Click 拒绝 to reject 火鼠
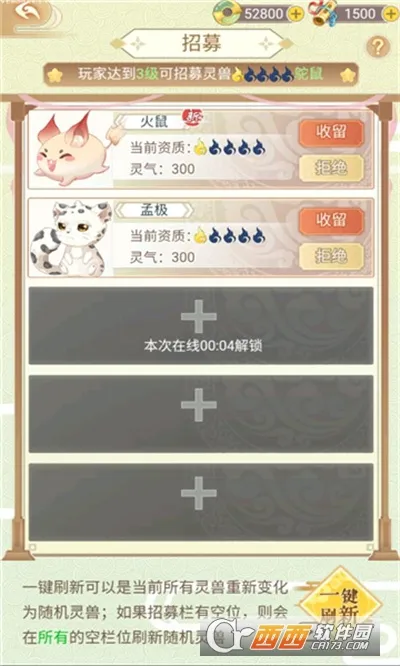The height and width of the screenshot is (666, 400). tap(331, 168)
